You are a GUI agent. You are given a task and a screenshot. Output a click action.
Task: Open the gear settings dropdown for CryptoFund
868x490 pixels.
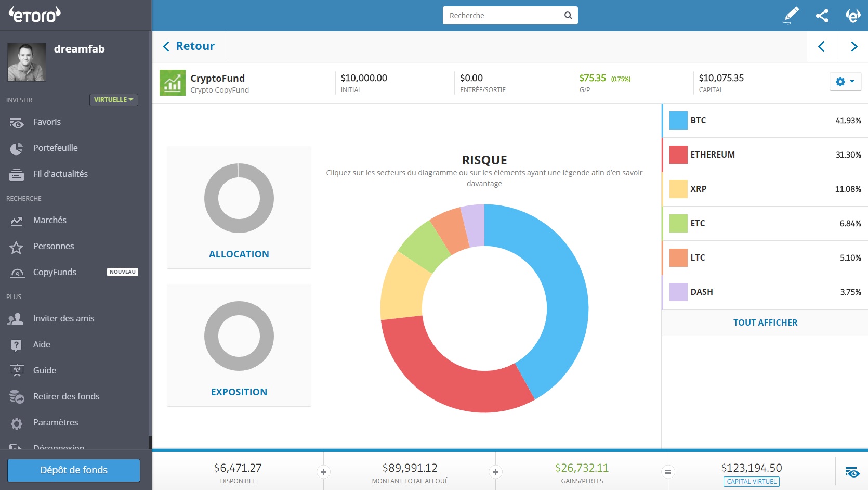(x=845, y=82)
